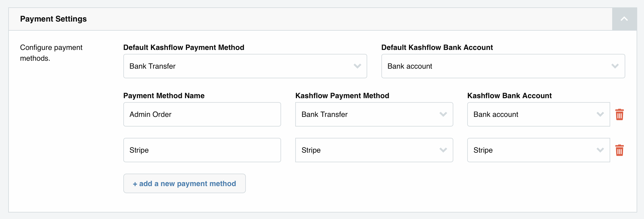Delete the Stripe payment method row
644x219 pixels.
pyautogui.click(x=620, y=150)
